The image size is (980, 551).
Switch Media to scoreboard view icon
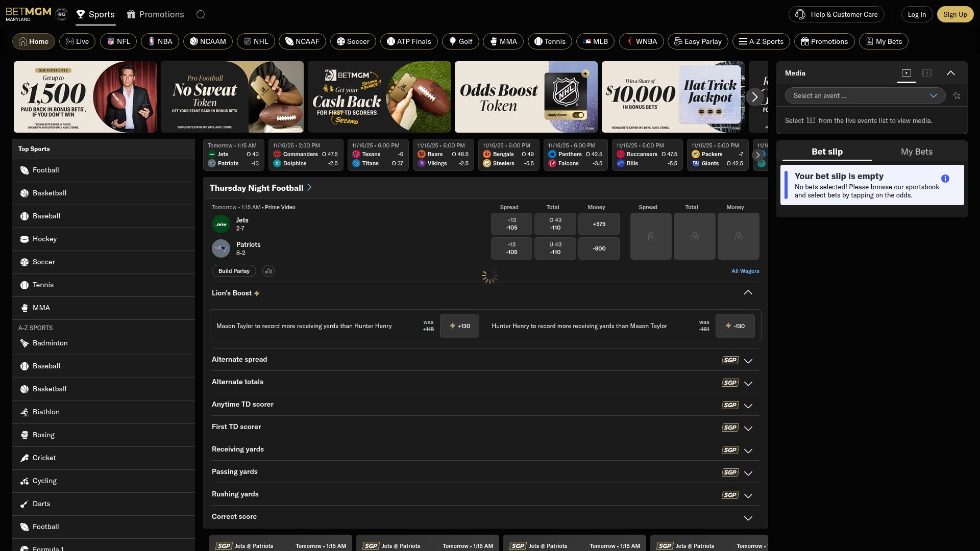pos(927,73)
